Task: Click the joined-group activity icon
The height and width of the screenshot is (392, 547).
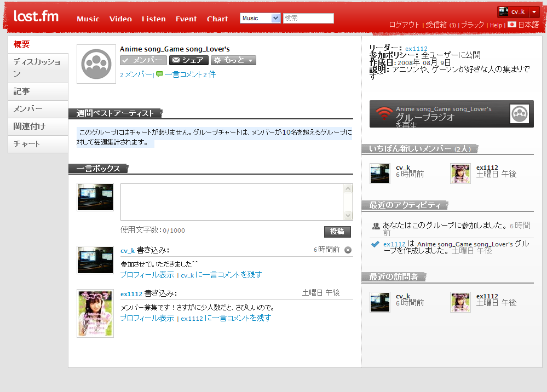Action: pos(376,226)
